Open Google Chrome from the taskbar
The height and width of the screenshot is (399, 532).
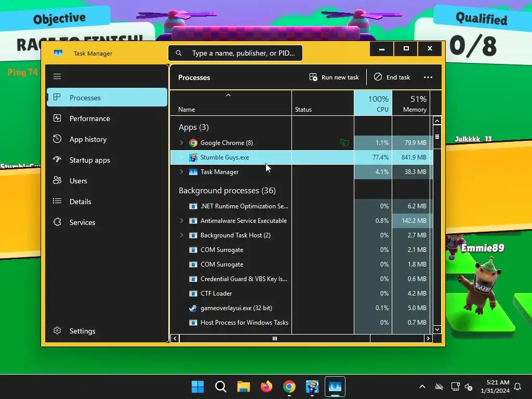pyautogui.click(x=289, y=387)
